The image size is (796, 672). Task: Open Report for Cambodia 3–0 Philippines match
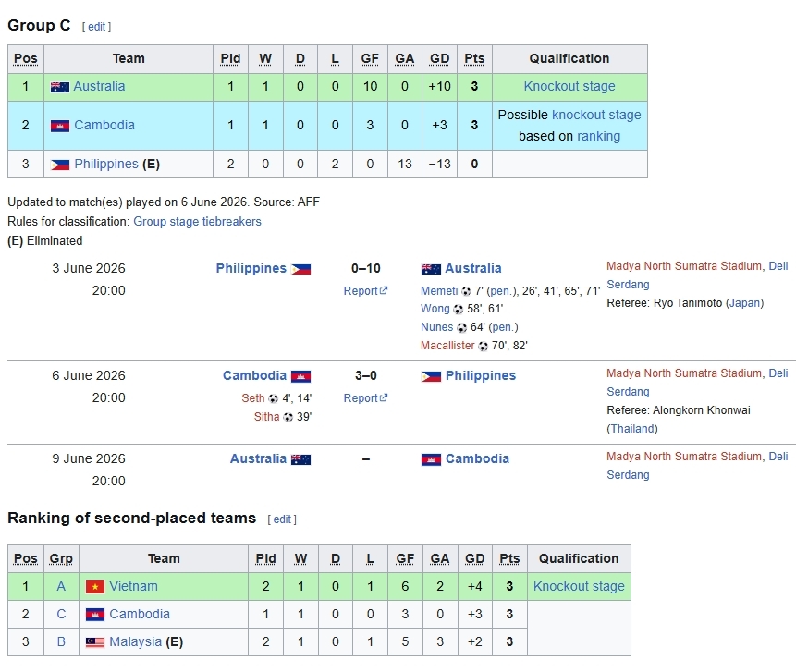[x=365, y=398]
